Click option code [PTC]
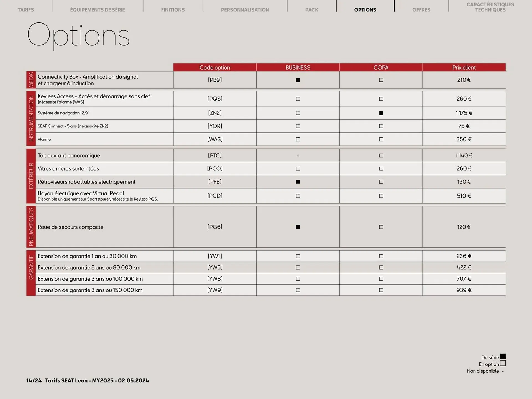532x399 pixels. pos(215,155)
